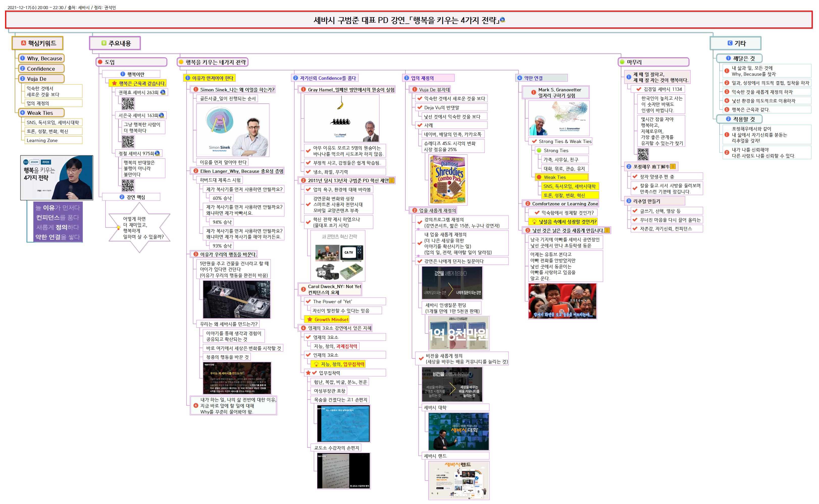819x504 pixels.
Task: Open note icon on 포정해우 topic
Action: [673, 166]
